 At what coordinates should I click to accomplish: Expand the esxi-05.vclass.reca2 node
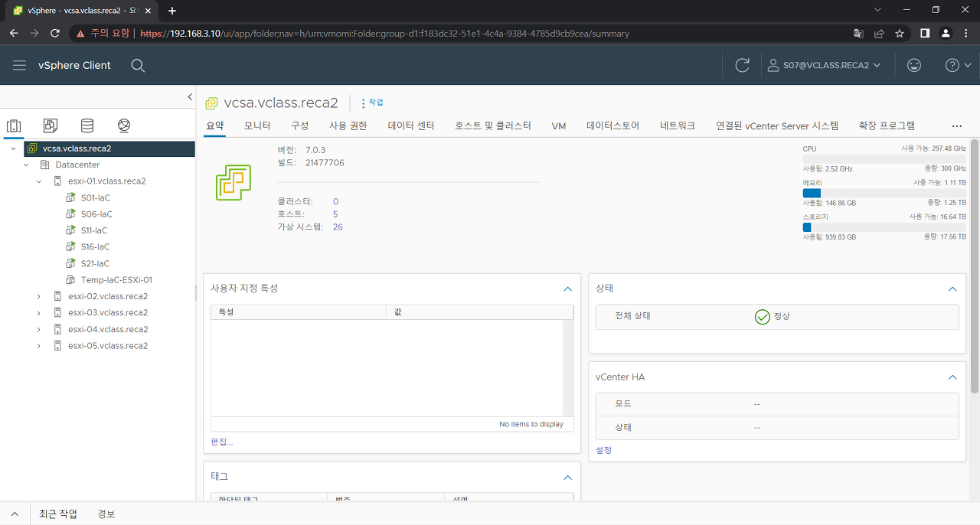(39, 346)
